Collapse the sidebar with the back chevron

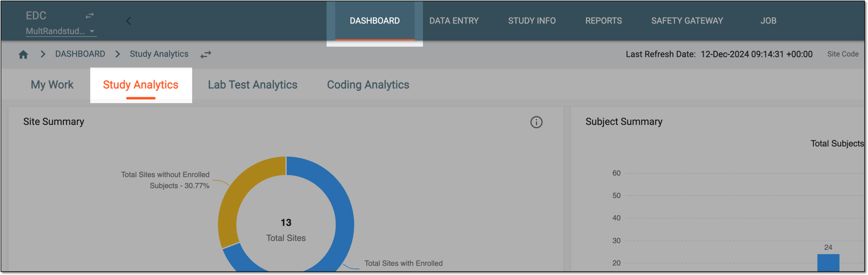pos(128,21)
